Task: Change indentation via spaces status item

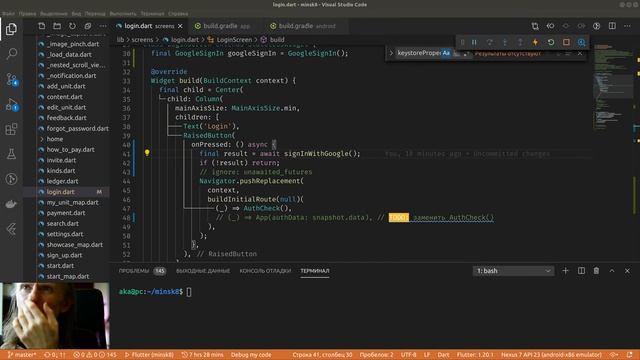Action: 376,355
